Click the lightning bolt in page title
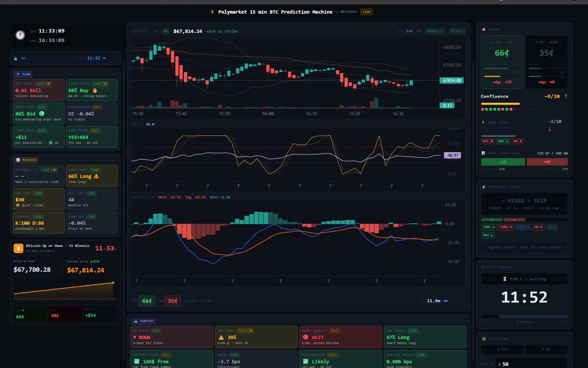 212,12
